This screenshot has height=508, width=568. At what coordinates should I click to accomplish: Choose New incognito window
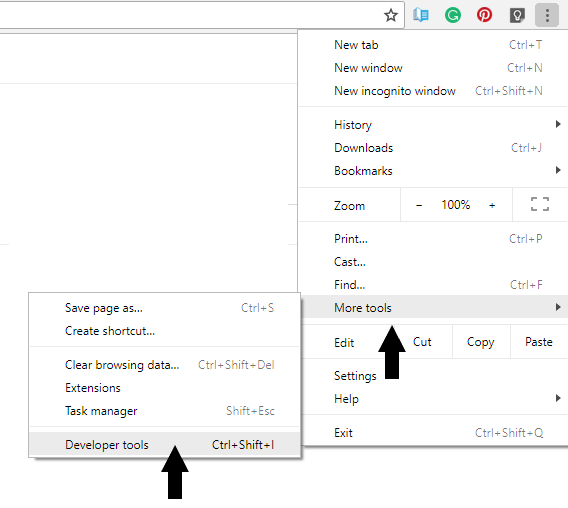pyautogui.click(x=433, y=91)
